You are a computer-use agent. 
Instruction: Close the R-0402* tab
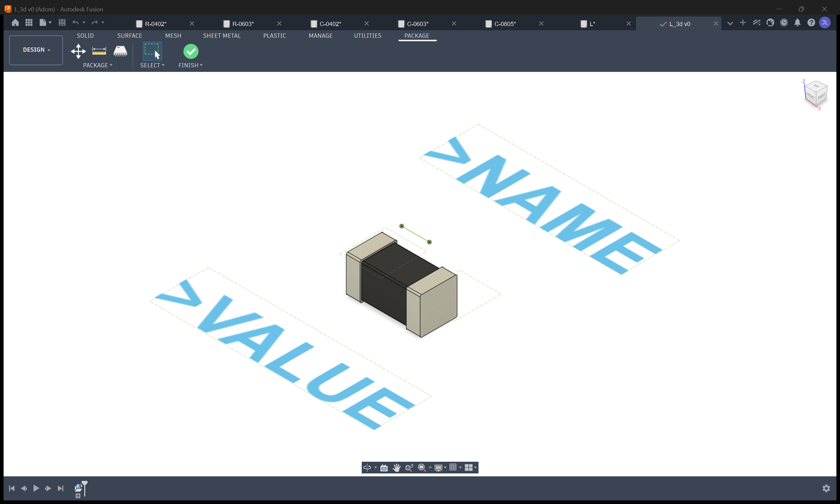point(192,24)
